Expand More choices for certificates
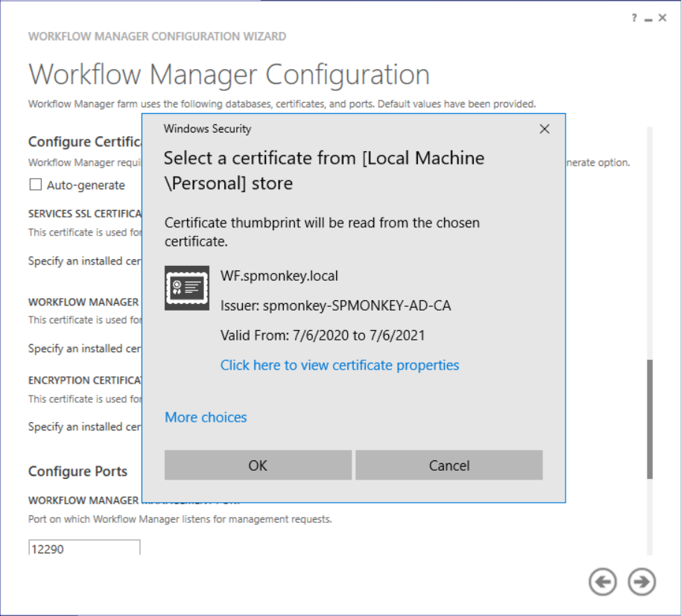This screenshot has width=681, height=616. pyautogui.click(x=206, y=417)
